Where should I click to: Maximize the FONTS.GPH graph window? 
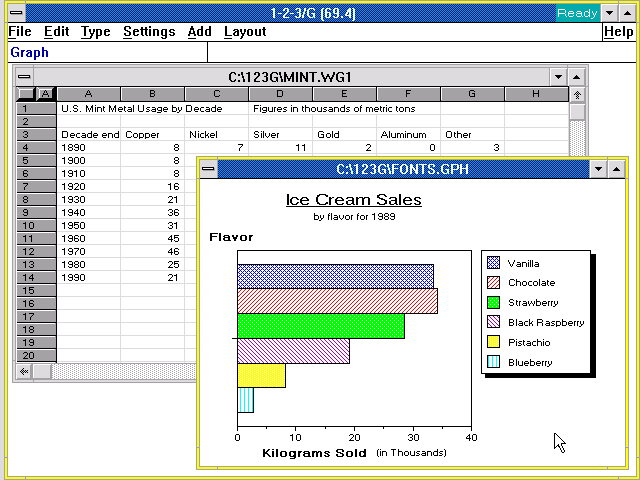click(616, 169)
